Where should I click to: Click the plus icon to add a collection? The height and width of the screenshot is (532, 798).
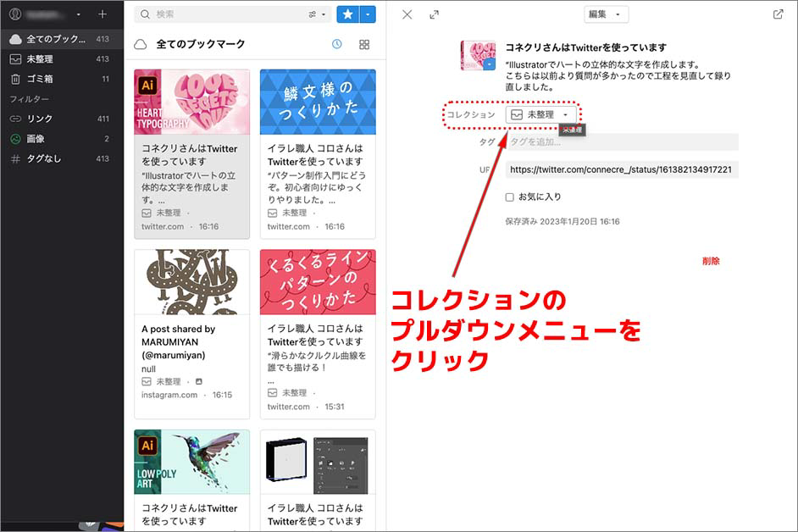point(103,14)
